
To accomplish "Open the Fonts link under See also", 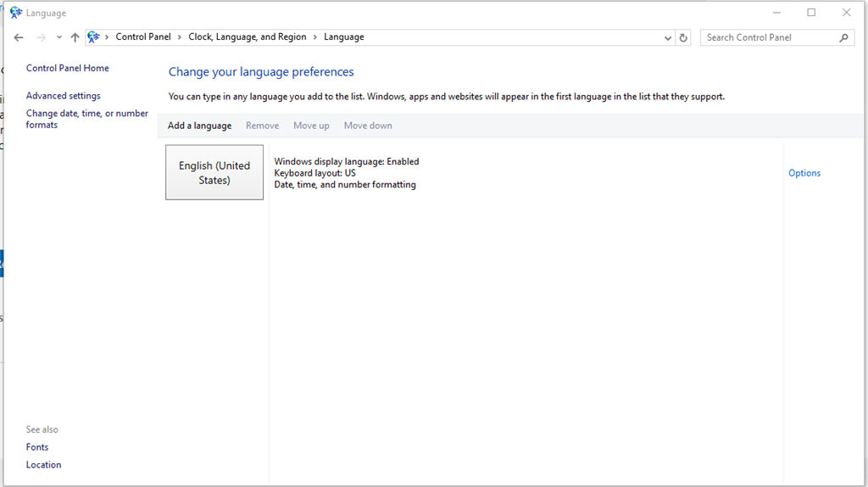I will 37,447.
